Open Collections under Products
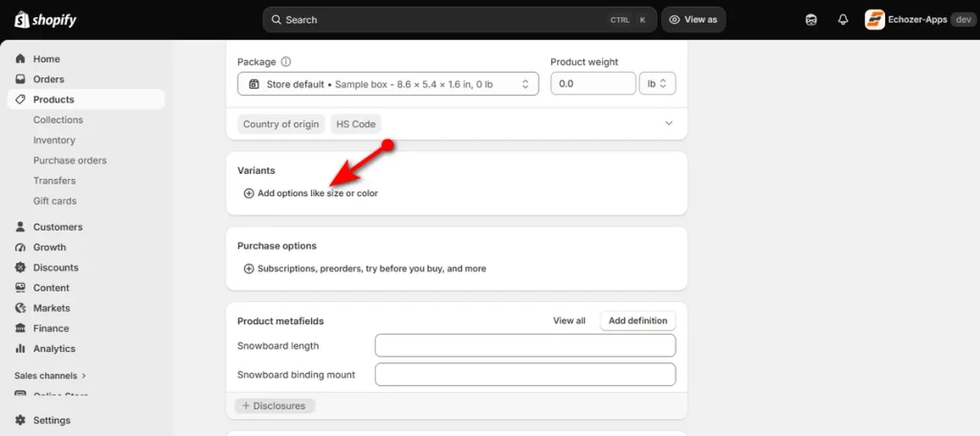Image resolution: width=980 pixels, height=436 pixels. coord(58,120)
